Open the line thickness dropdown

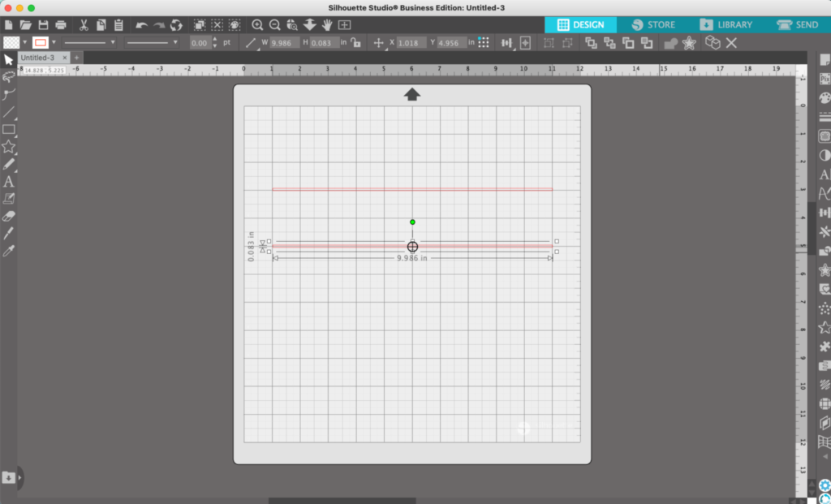click(x=152, y=42)
